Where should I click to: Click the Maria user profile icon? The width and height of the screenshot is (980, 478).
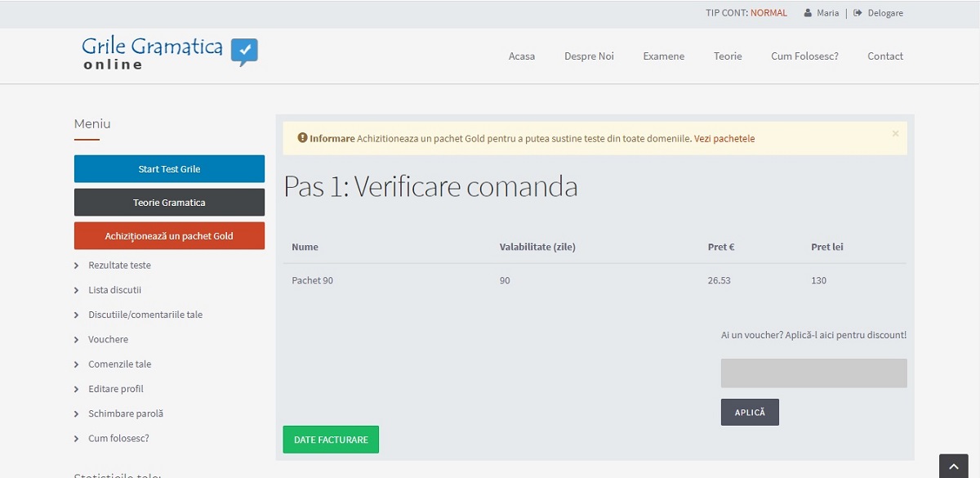point(808,13)
